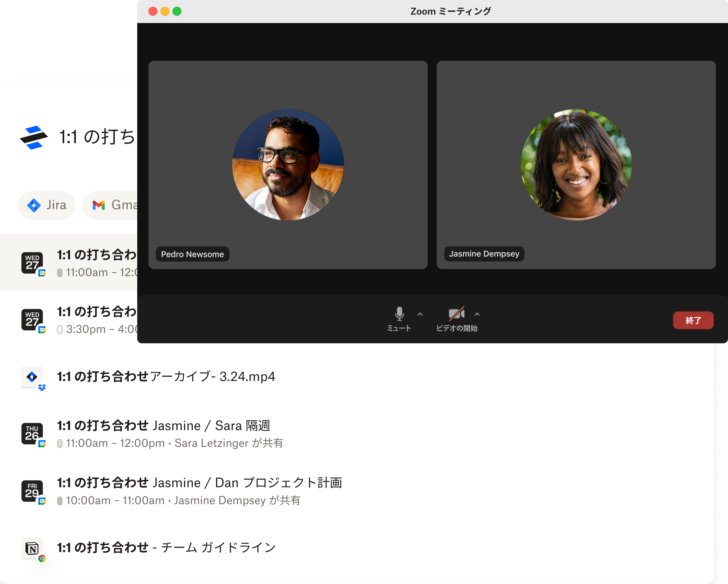Click the 1:1 の打ち search query field
Viewport: 728px width, 584px height.
98,137
